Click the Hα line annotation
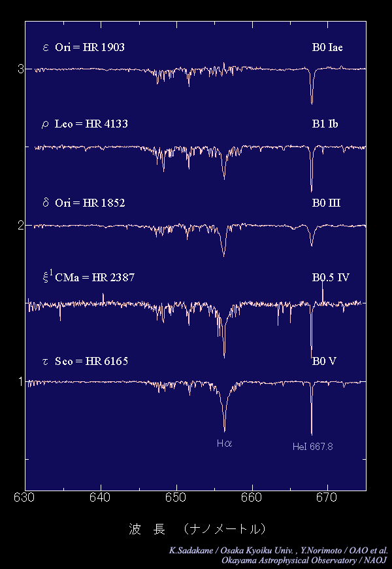 (x=224, y=443)
